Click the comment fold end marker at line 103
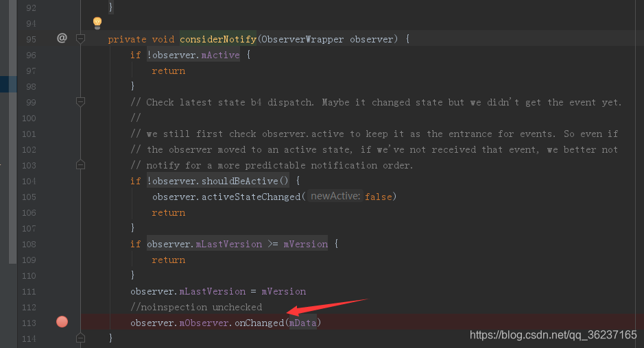The height and width of the screenshot is (348, 644). click(80, 165)
